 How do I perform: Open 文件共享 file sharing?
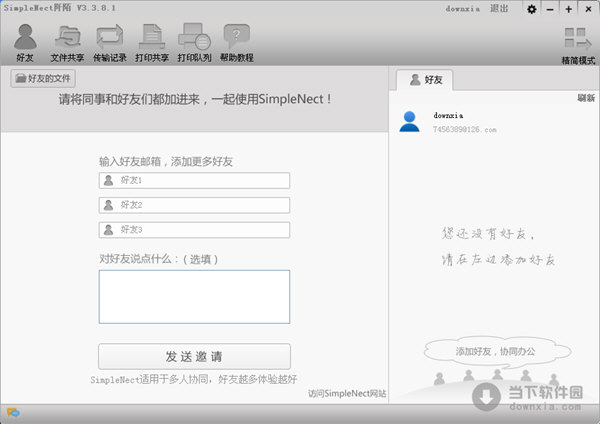pos(67,43)
